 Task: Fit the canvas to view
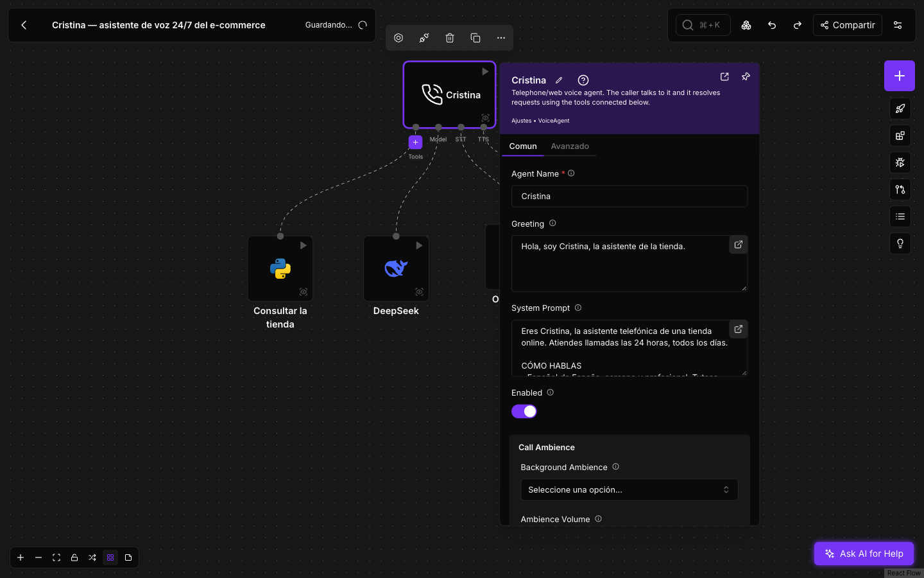pos(56,557)
